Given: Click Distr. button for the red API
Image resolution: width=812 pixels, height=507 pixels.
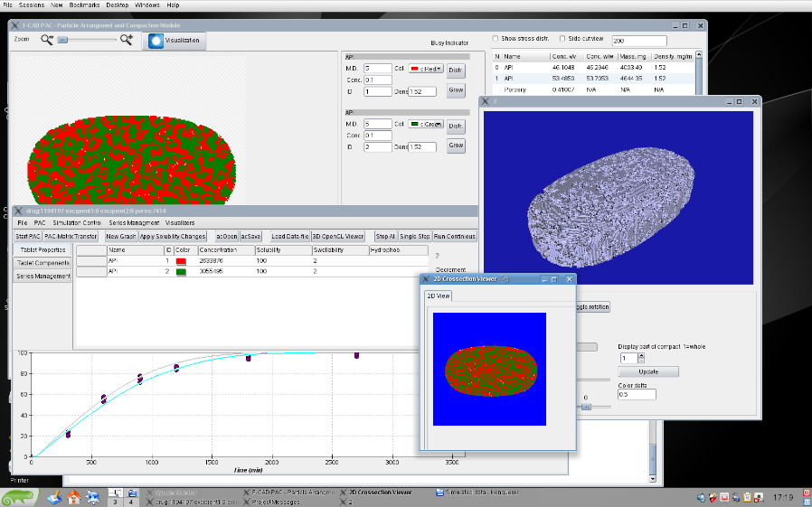Looking at the screenshot, I should point(456,70).
